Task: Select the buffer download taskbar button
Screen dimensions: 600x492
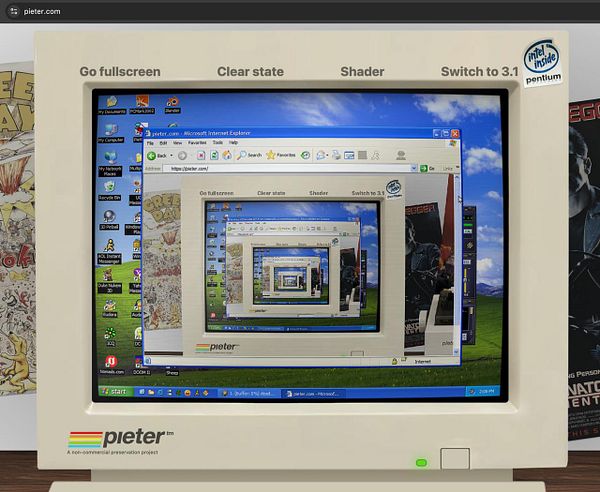Action: 249,393
